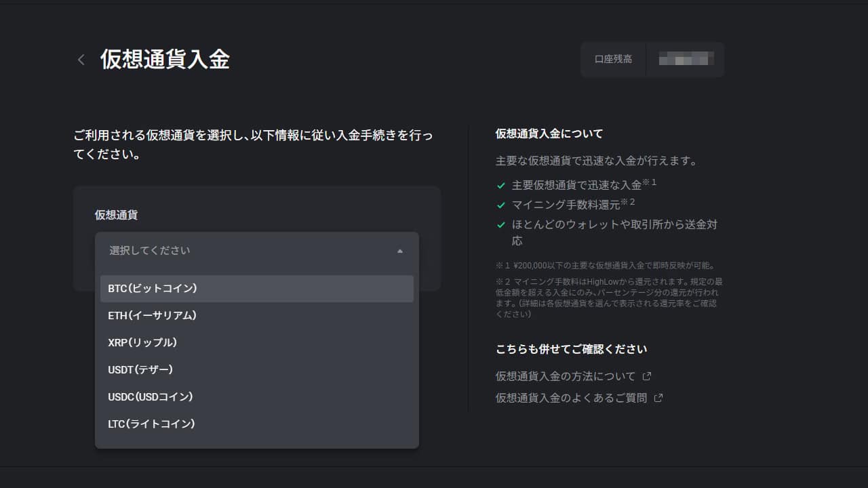This screenshot has width=868, height=488.
Task: Go back using the left chevron arrow
Action: 81,60
